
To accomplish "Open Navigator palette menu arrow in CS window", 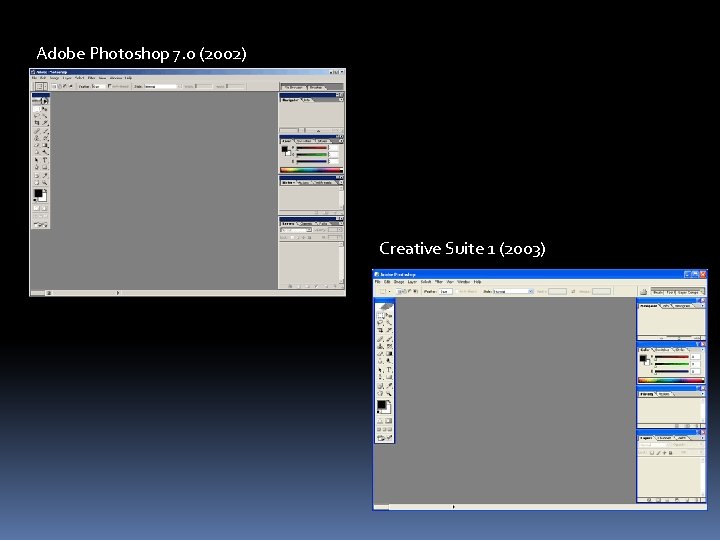I will [702, 306].
